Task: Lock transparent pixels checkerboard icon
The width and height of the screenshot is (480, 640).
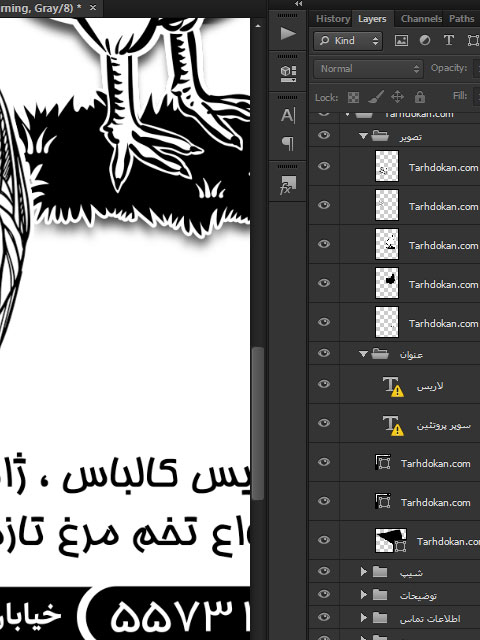Action: click(x=353, y=98)
